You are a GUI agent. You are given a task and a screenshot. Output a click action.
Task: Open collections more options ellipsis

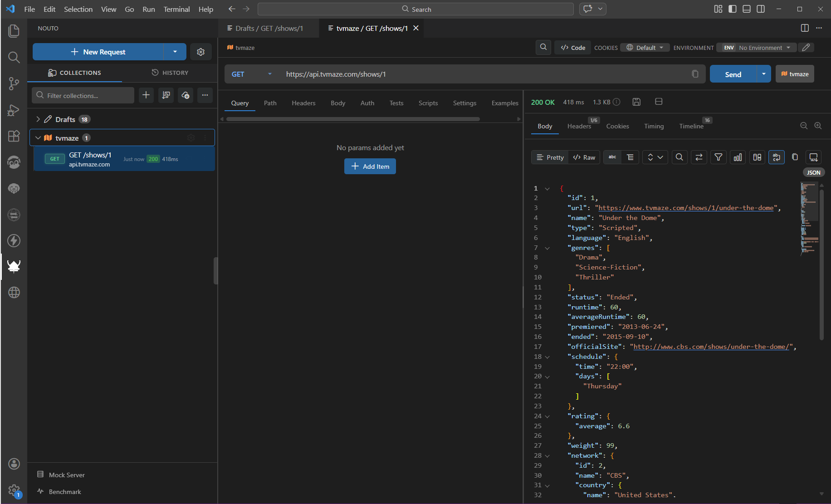point(205,95)
